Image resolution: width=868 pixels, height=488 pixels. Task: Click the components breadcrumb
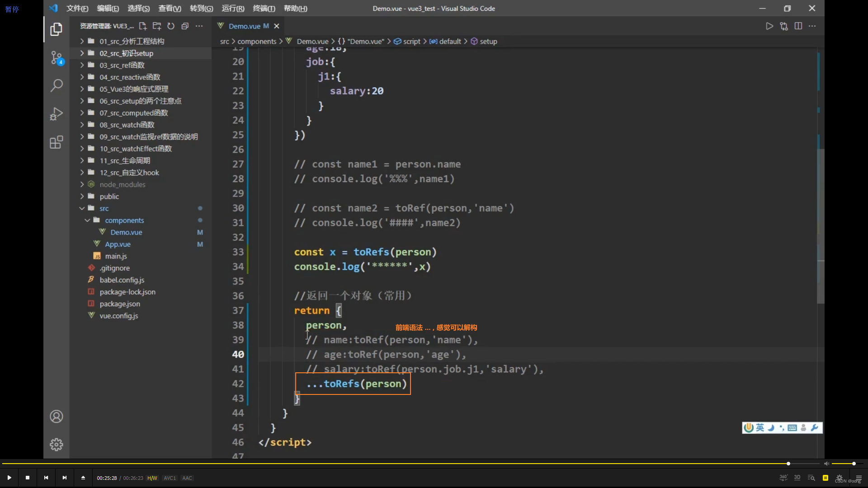click(256, 41)
